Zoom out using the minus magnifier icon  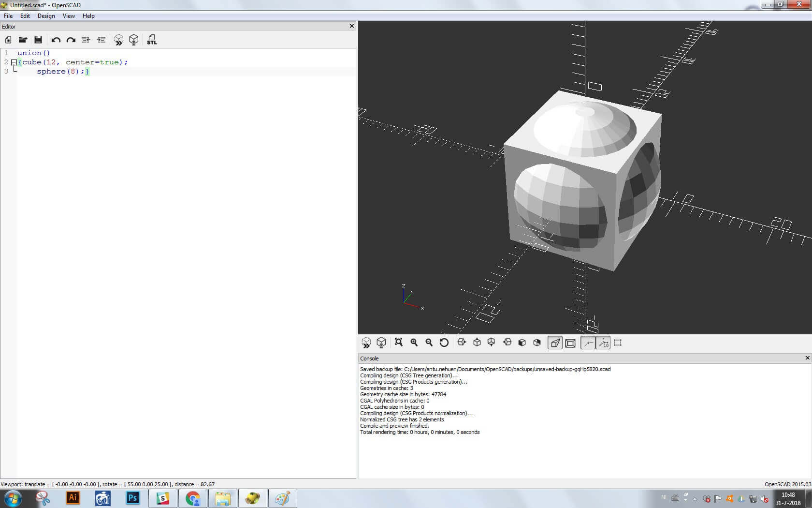click(429, 343)
